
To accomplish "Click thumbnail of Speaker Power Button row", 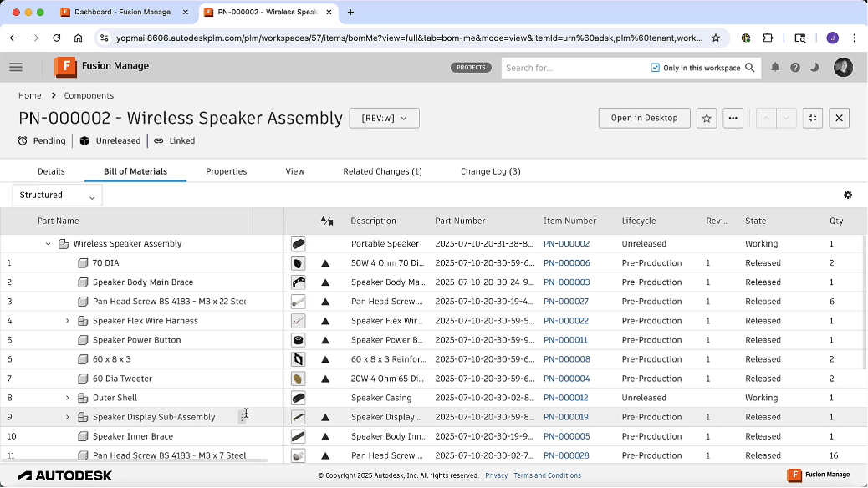I will coord(299,340).
